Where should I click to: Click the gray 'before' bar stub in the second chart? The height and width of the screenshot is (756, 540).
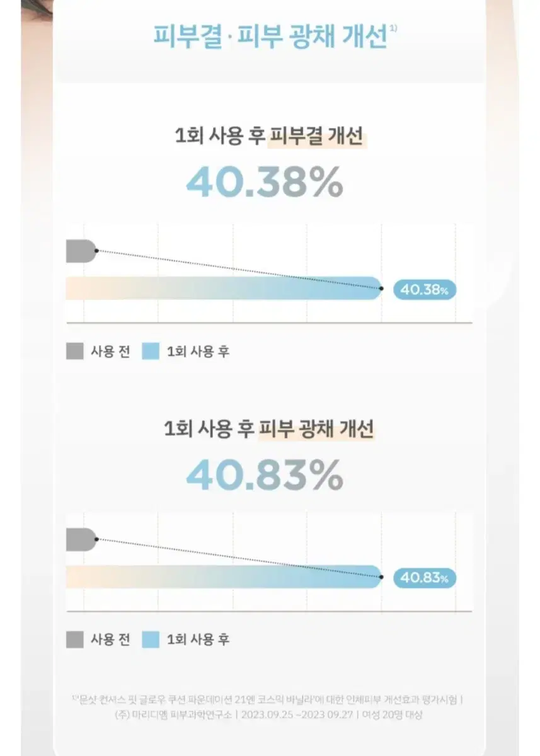pyautogui.click(x=81, y=539)
